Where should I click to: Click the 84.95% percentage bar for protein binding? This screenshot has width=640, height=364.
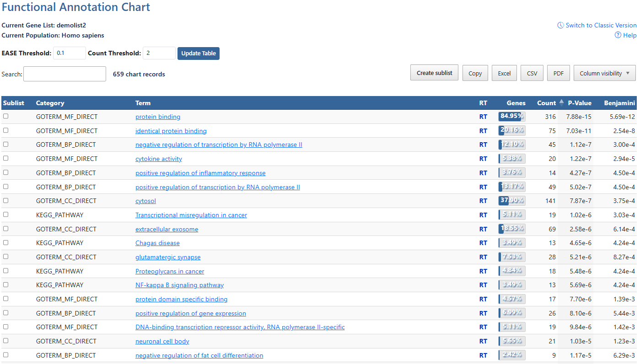click(511, 117)
